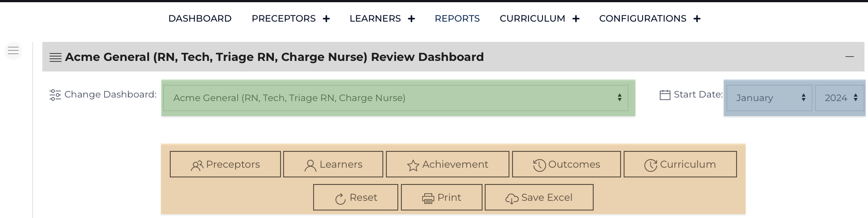868x218 pixels.
Task: View the Outcomes section
Action: click(x=566, y=164)
